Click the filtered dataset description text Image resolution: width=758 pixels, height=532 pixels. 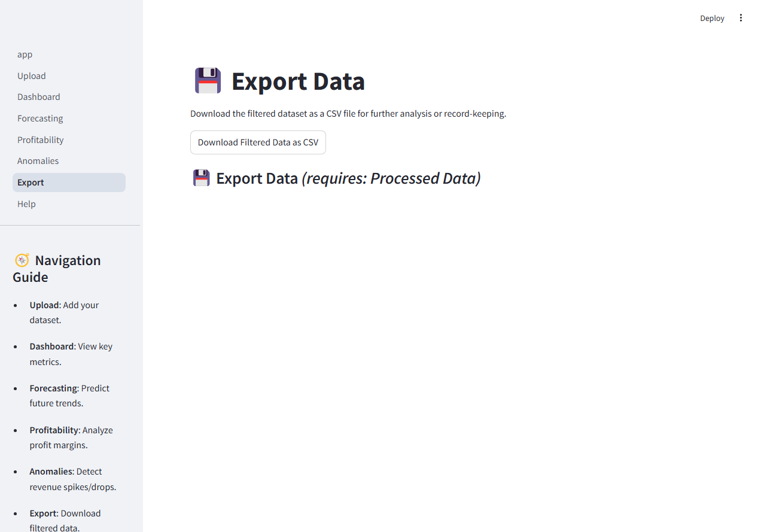[x=348, y=113]
